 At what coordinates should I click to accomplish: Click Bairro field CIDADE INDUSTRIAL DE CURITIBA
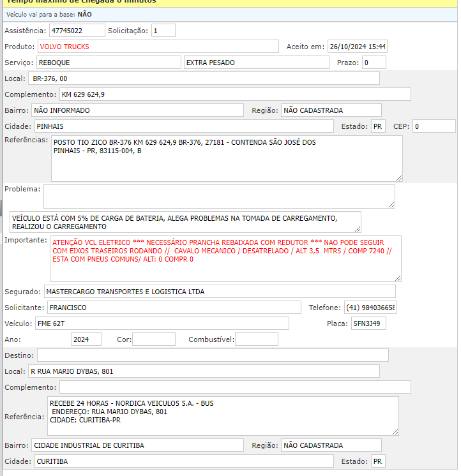coord(137,445)
